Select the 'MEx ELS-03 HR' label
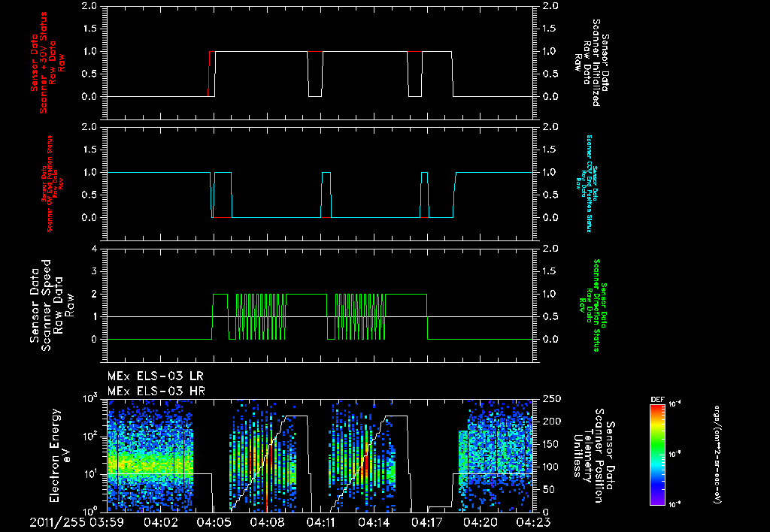This screenshot has height=532, width=770. click(x=156, y=391)
